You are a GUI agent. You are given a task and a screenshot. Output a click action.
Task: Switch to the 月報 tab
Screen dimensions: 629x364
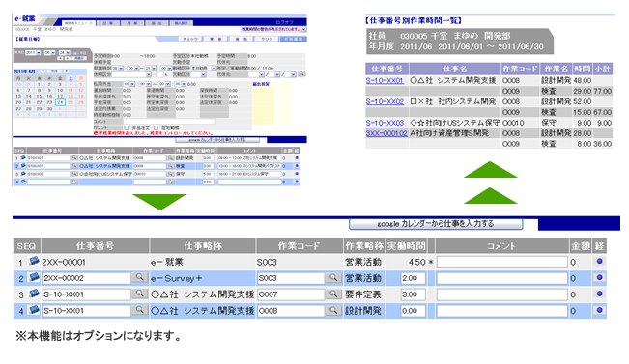click(x=132, y=23)
